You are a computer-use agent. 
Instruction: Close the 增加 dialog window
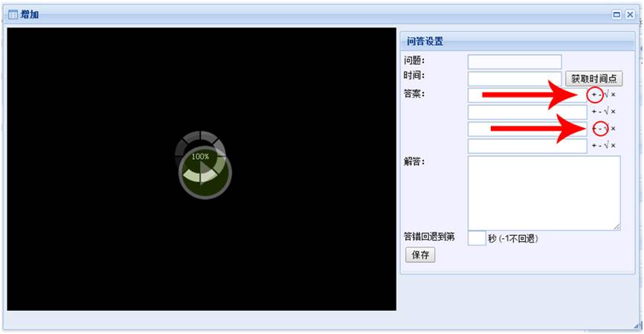[630, 14]
